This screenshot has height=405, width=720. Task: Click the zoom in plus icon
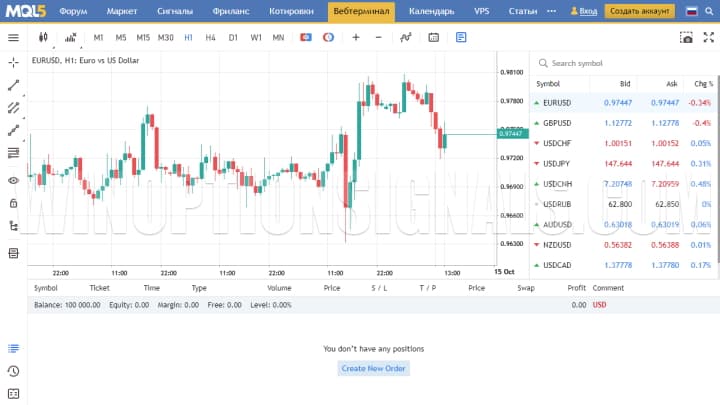point(356,37)
